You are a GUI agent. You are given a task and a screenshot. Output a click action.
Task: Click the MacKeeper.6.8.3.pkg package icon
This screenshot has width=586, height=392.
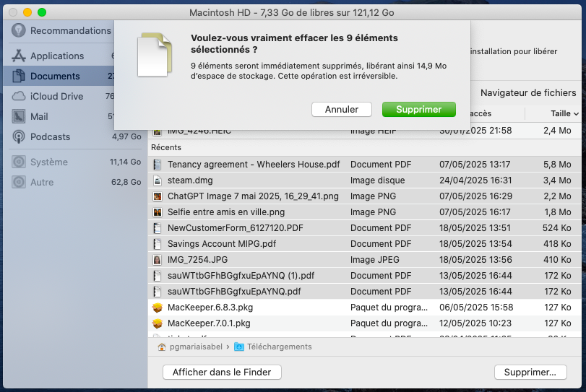[157, 308]
